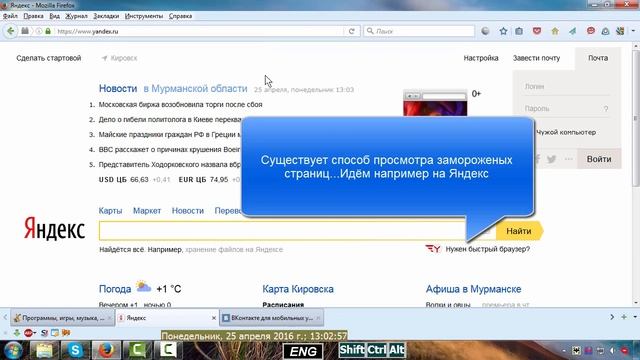Viewport: 640px width, 360px height.
Task: Open Афиша в Мурманске link
Action: (473, 289)
